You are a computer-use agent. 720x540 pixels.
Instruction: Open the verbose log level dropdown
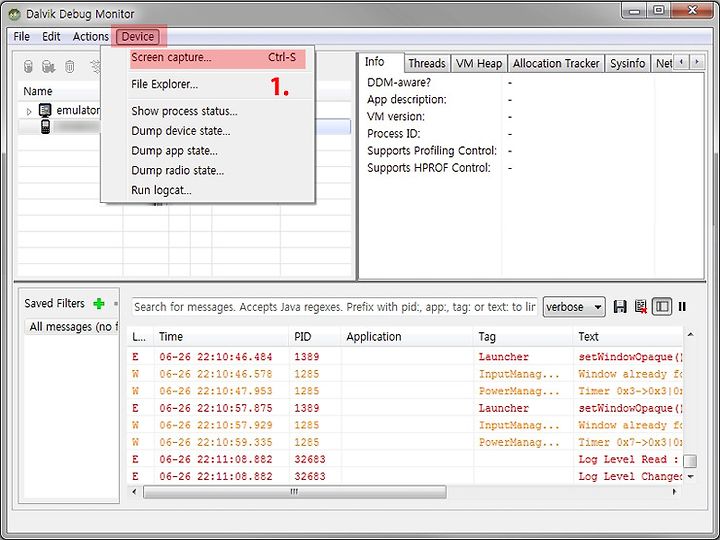pos(574,307)
